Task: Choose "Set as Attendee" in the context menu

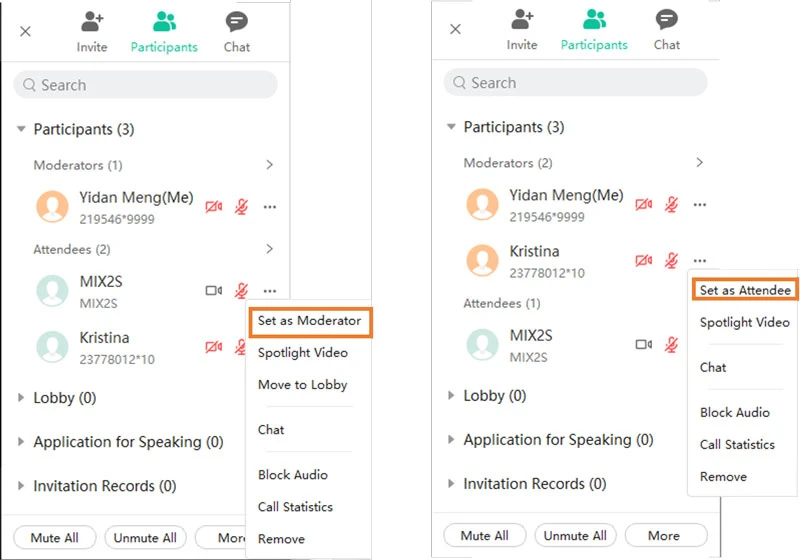Action: 745,290
